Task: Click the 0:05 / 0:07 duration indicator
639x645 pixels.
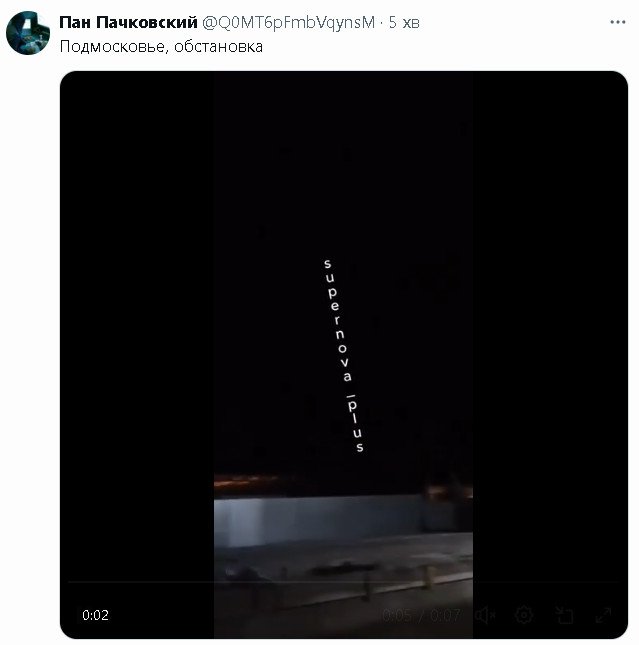Action: coord(421,615)
